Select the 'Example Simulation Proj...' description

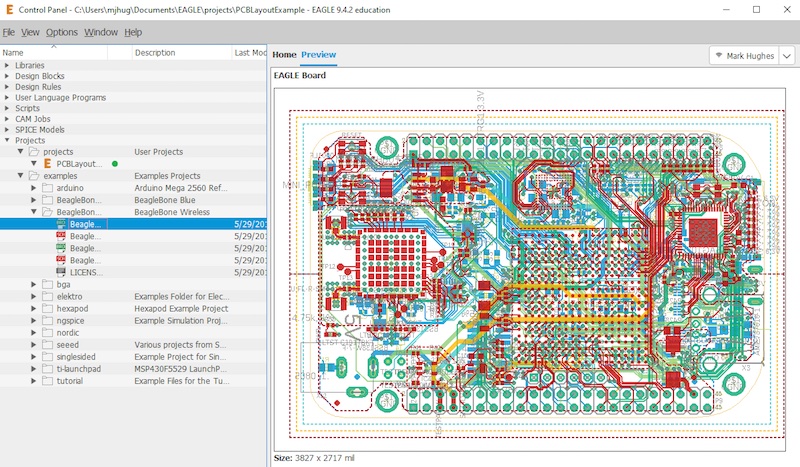(181, 321)
